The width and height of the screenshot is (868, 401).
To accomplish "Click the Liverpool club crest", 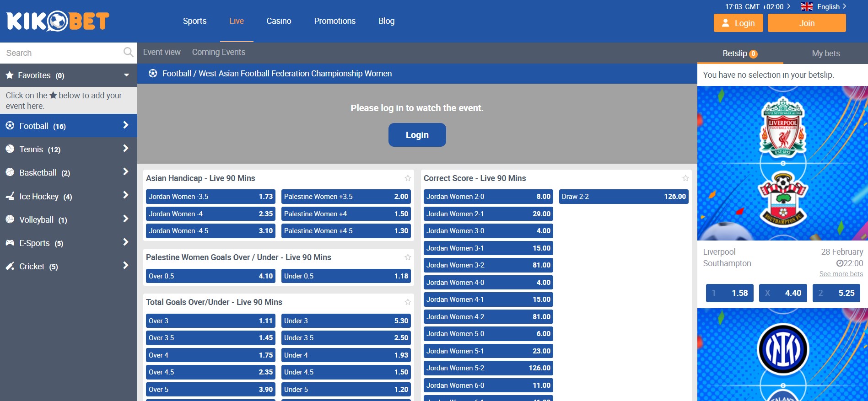I will click(x=782, y=128).
